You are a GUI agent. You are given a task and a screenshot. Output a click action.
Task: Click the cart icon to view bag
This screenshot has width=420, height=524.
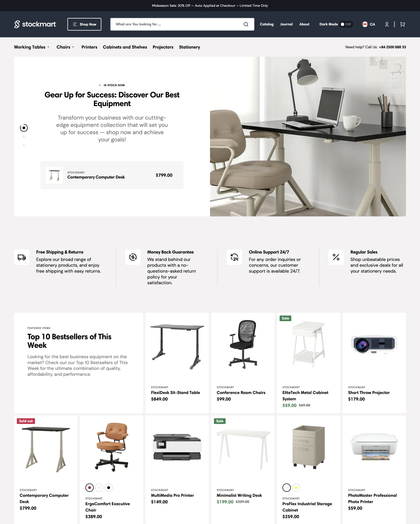402,24
